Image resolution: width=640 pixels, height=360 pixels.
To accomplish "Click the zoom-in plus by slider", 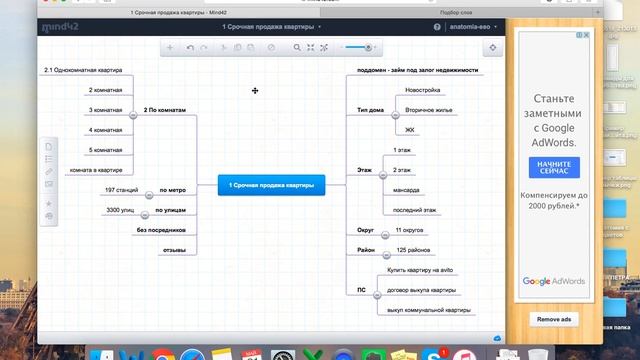I will tap(375, 48).
